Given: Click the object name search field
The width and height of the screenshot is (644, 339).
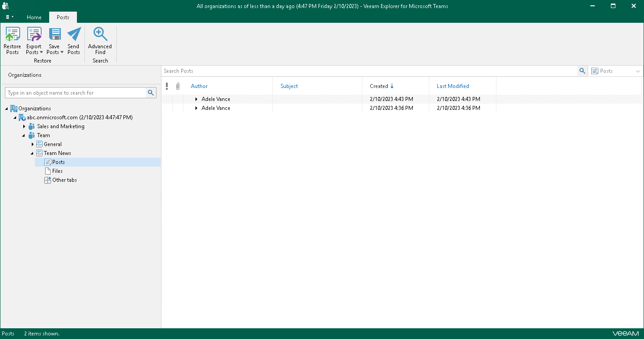Looking at the screenshot, I should click(76, 93).
